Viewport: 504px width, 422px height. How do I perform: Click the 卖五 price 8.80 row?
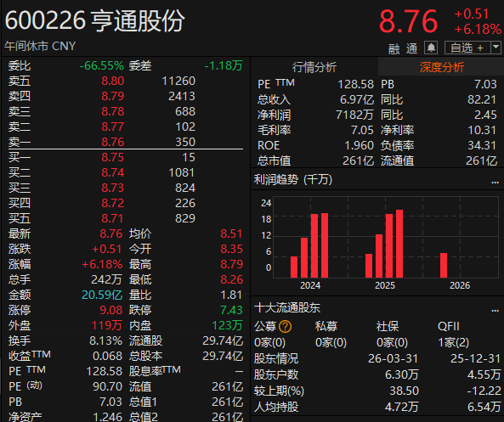pyautogui.click(x=125, y=81)
